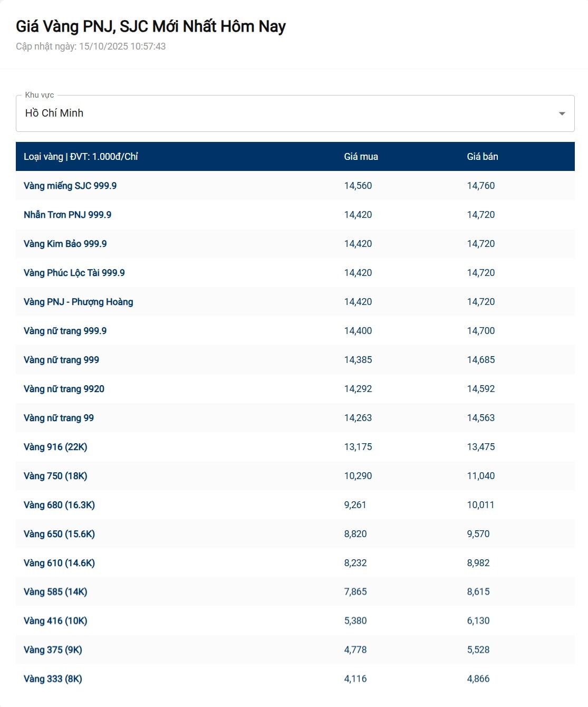Select Vàng PNJ - Phượng Hoàng
Image resolution: width=588 pixels, height=707 pixels.
coord(78,302)
